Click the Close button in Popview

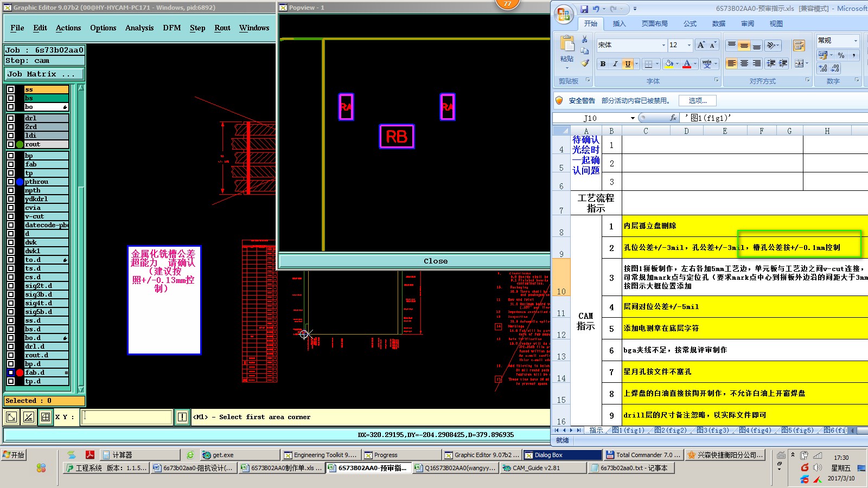click(x=436, y=261)
